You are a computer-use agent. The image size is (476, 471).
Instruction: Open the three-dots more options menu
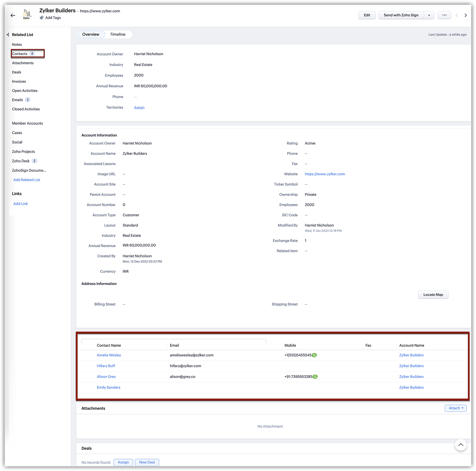tap(444, 15)
